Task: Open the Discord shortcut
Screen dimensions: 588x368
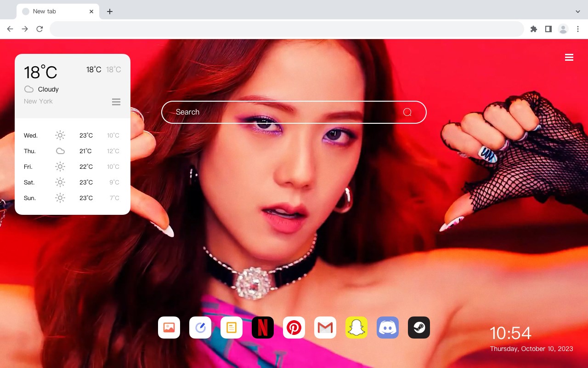Action: 388,328
